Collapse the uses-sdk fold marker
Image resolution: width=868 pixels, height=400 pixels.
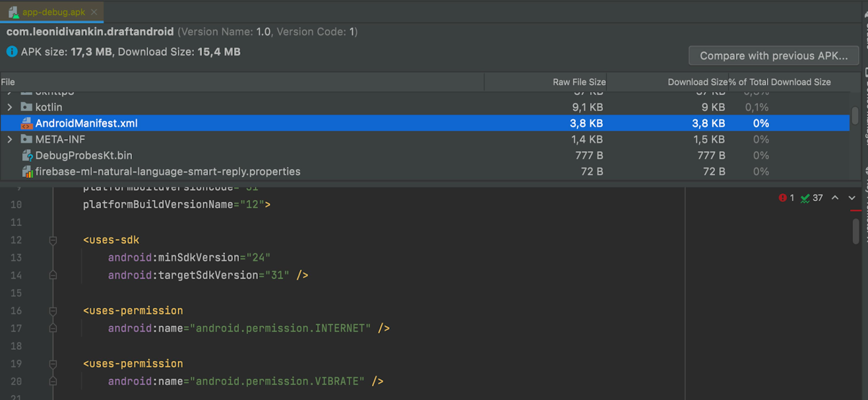(53, 240)
